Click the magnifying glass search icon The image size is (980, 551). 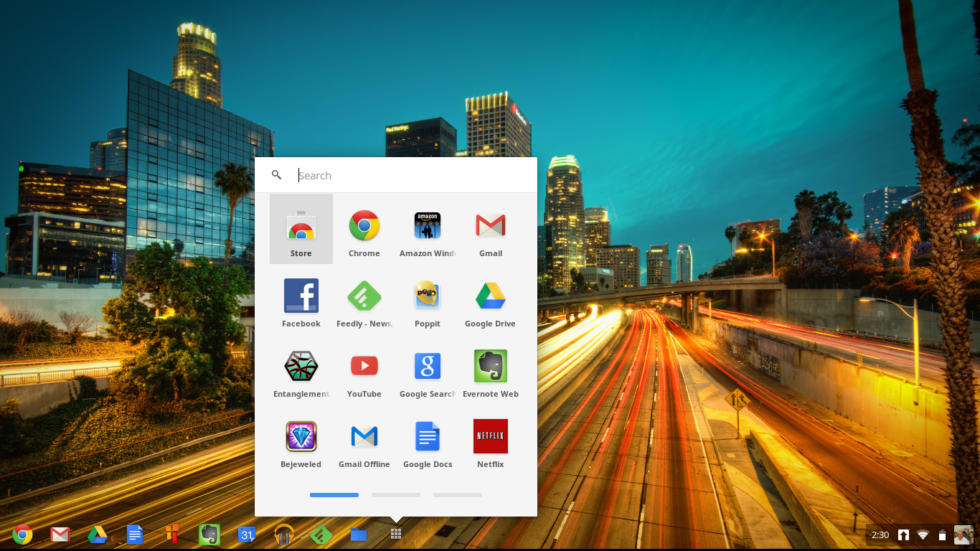[x=276, y=175]
